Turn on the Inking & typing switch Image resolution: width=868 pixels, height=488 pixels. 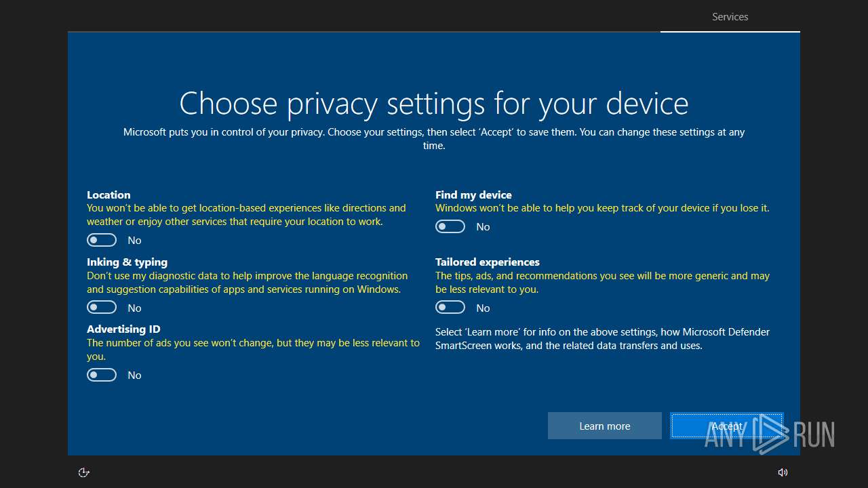point(102,308)
